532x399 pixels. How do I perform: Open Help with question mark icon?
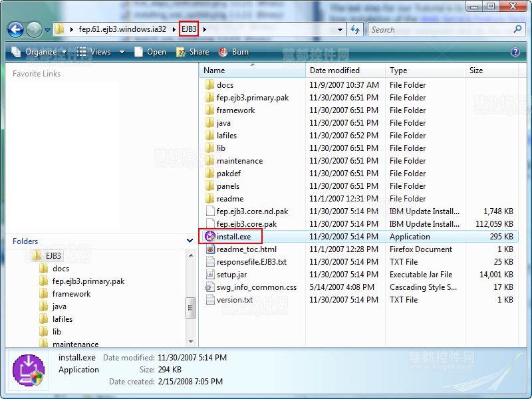tap(515, 52)
